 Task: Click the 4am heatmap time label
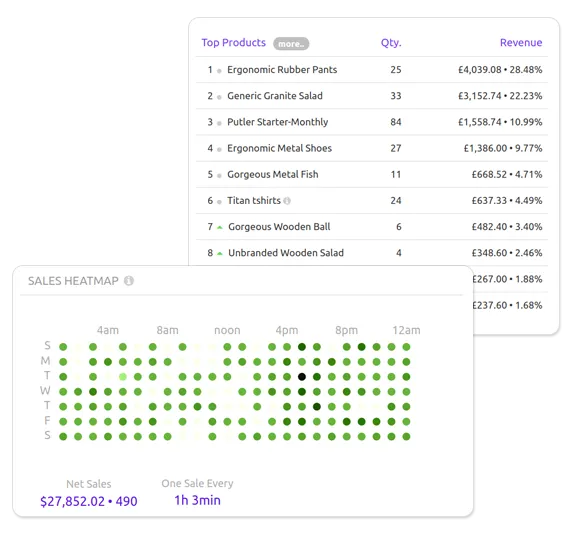click(x=108, y=330)
